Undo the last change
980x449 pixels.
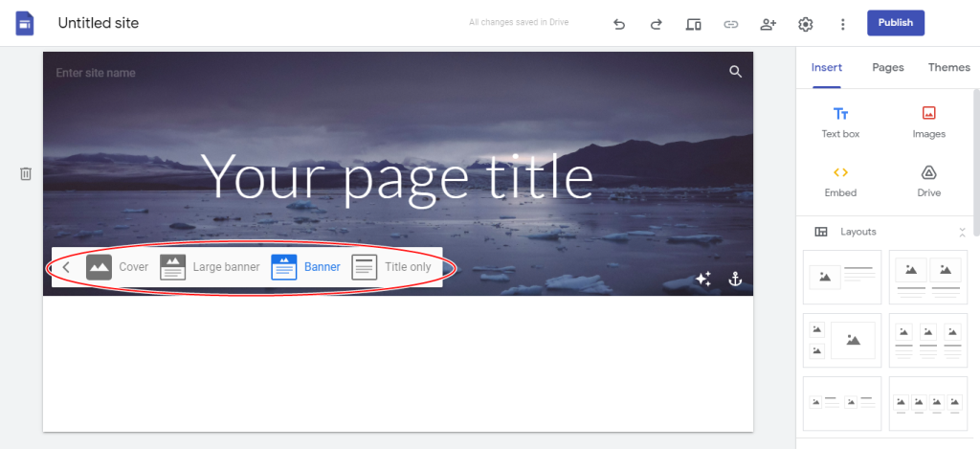tap(619, 24)
